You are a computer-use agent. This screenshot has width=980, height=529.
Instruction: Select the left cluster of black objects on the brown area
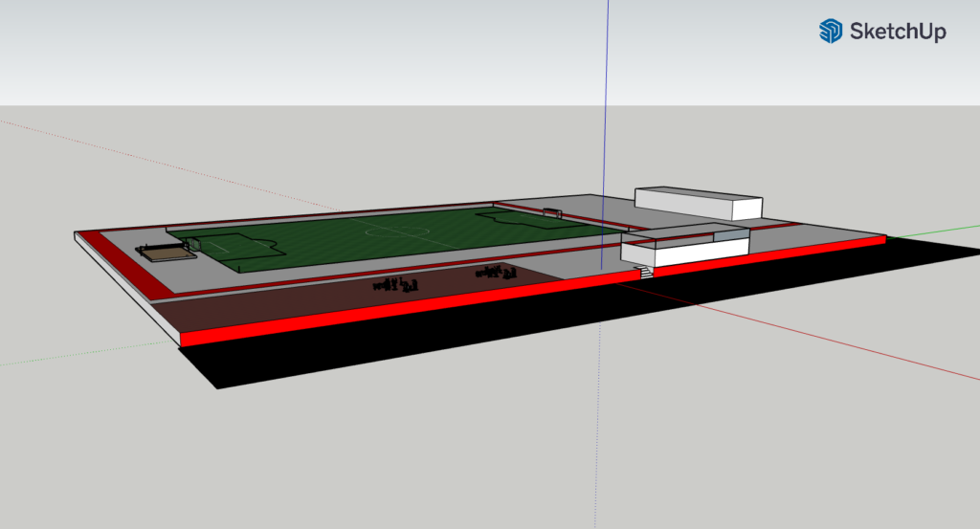395,285
